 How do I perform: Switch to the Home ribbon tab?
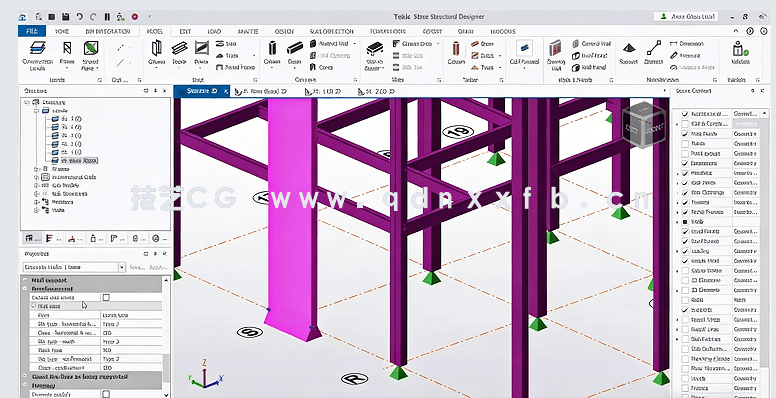point(62,31)
